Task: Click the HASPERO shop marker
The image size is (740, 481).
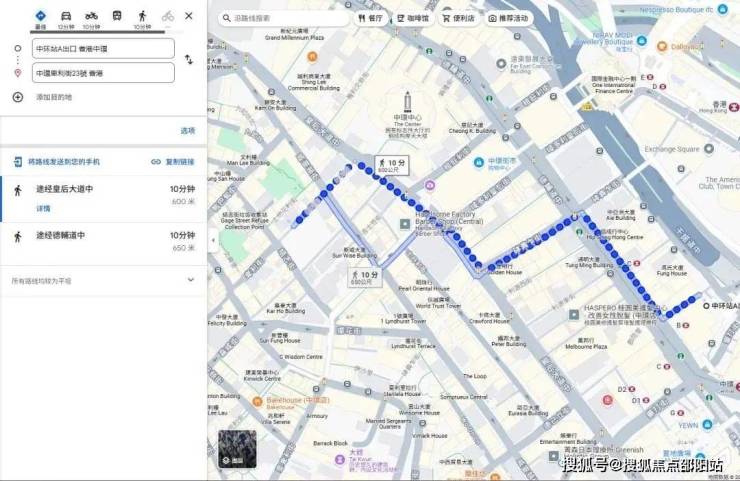Action: [x=574, y=314]
